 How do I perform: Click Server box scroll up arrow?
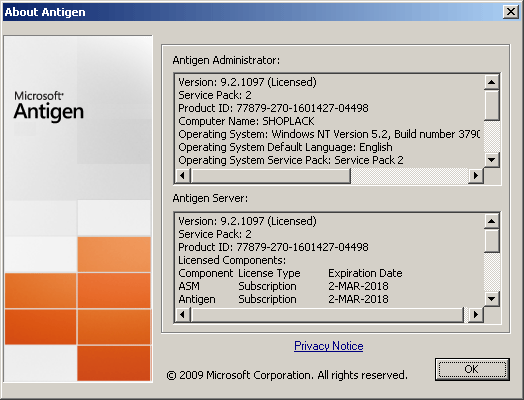click(x=492, y=221)
